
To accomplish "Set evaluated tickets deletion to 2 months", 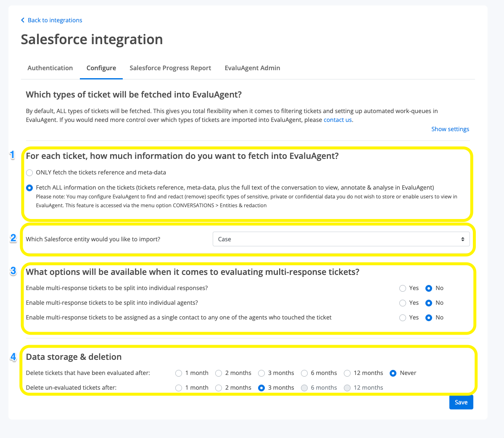I will click(x=219, y=373).
